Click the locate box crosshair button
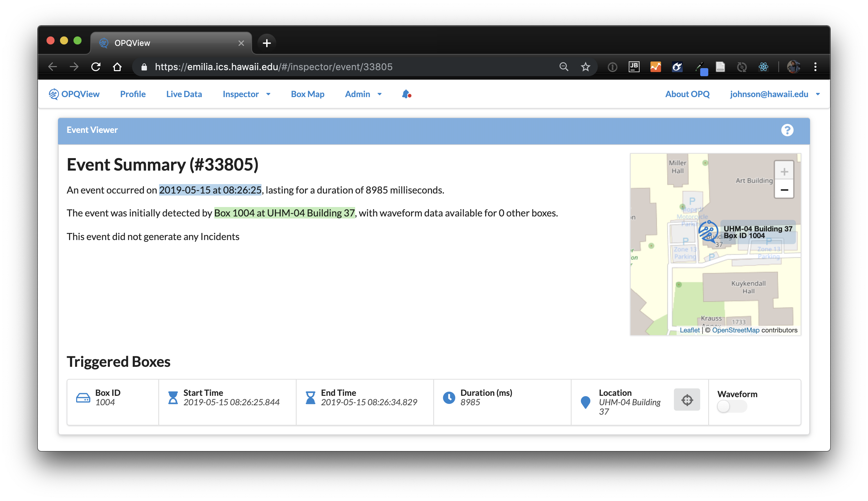 click(x=686, y=400)
